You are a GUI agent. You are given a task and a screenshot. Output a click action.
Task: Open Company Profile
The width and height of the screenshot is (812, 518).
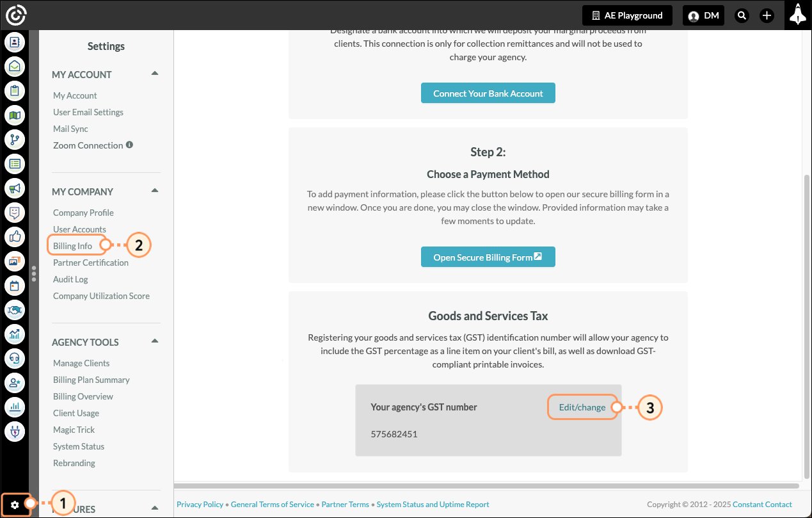point(83,213)
